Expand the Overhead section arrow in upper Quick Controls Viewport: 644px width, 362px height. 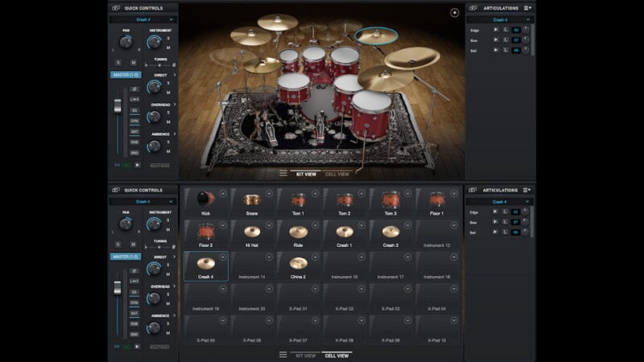(x=175, y=105)
